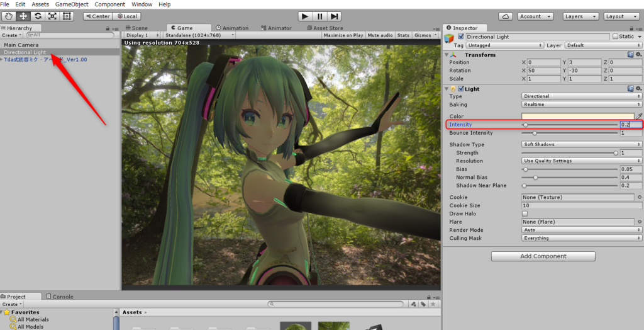Select the Rect transform tool

[x=67, y=16]
